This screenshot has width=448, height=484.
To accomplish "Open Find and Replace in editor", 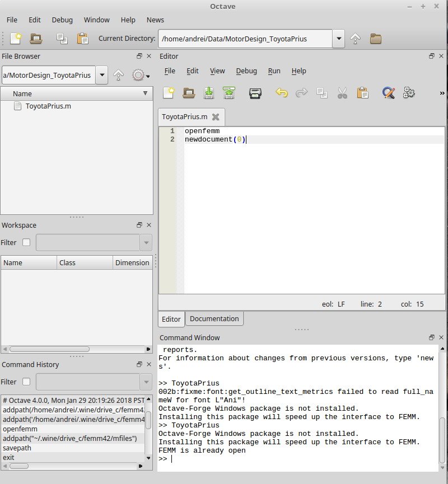I will [x=389, y=93].
